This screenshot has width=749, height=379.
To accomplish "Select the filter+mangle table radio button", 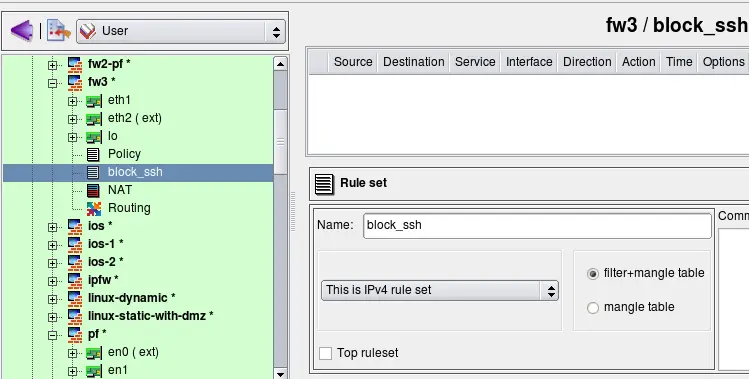I will coord(592,273).
